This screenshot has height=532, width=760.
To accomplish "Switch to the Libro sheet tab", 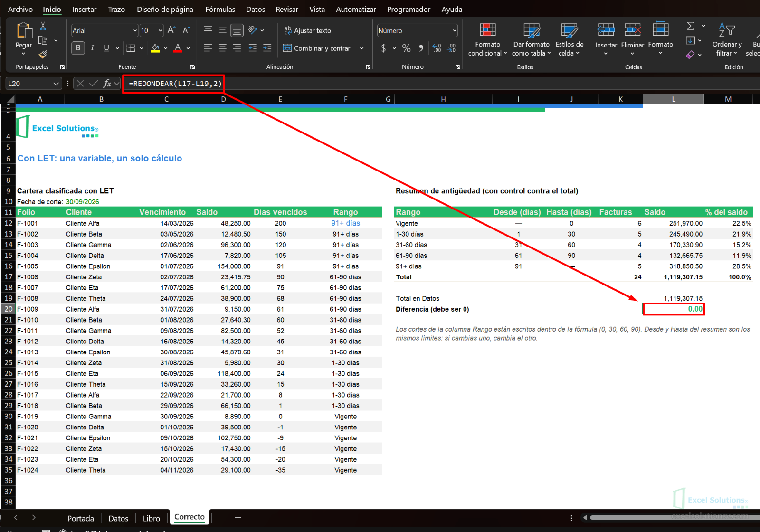I will (152, 518).
